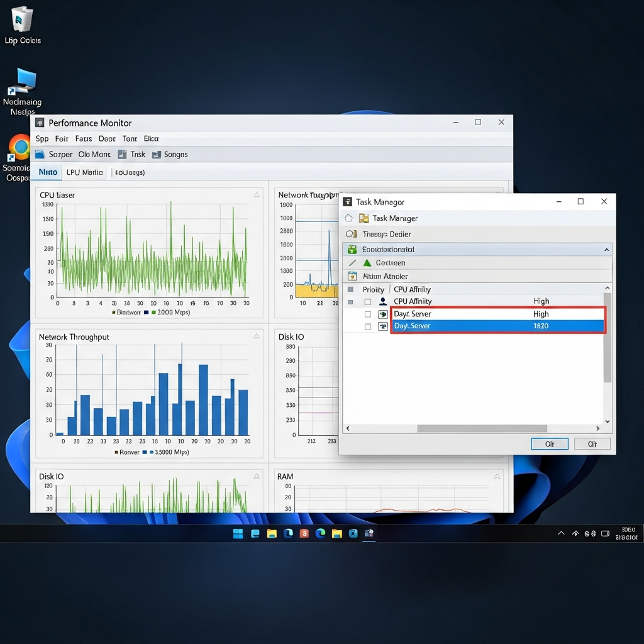Collapse the Eontotoidonariol group section

pos(606,250)
